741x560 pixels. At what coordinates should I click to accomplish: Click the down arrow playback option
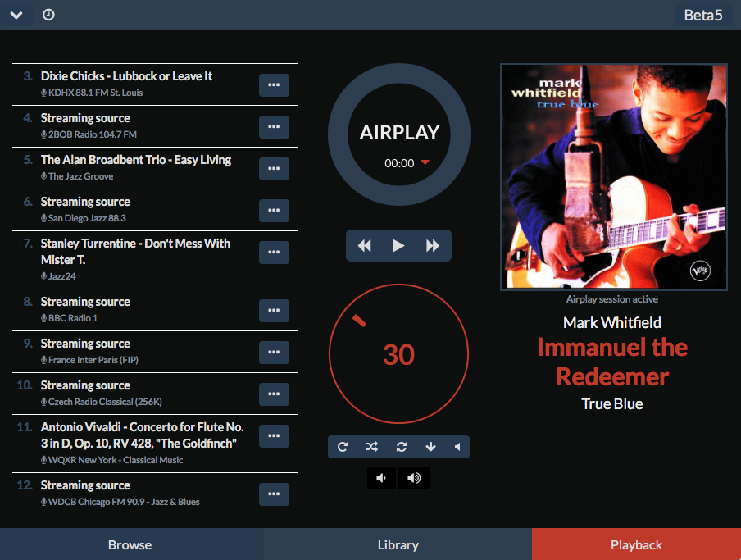pos(430,447)
